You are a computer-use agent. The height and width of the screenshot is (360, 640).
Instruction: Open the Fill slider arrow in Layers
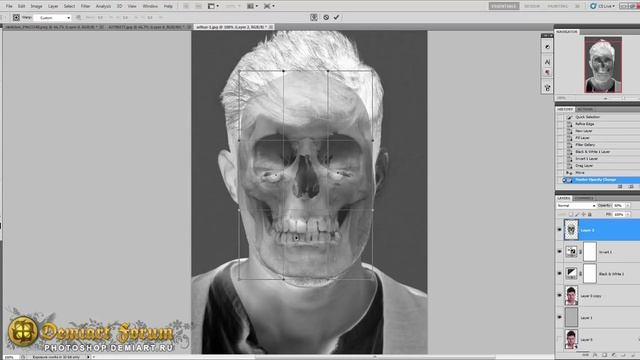coord(628,214)
